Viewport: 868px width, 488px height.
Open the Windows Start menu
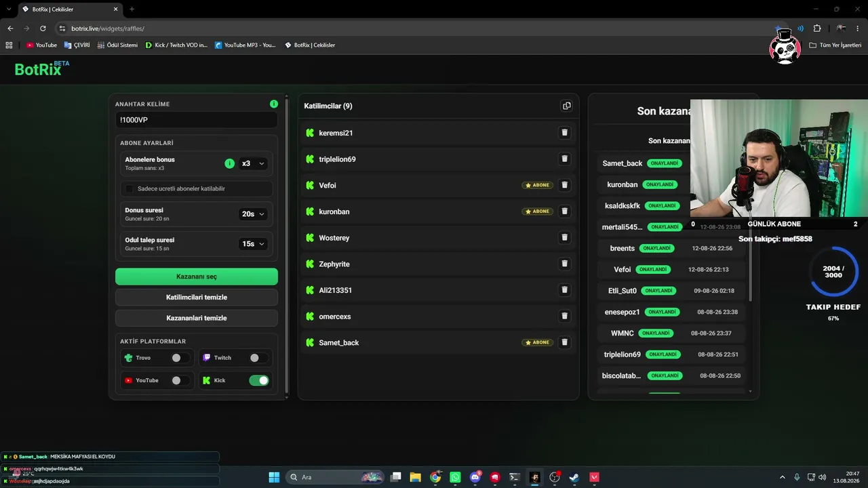[x=274, y=477]
